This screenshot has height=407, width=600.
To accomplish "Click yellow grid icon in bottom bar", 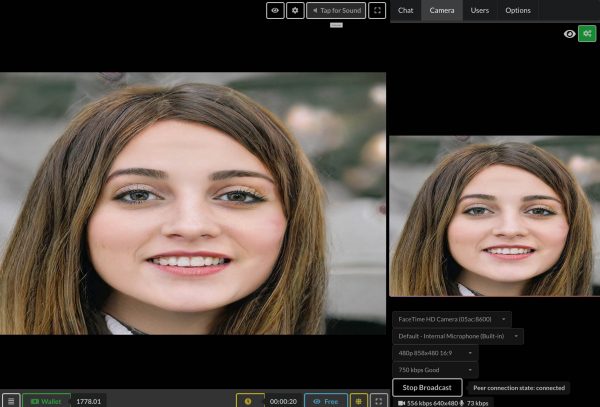I will [358, 400].
